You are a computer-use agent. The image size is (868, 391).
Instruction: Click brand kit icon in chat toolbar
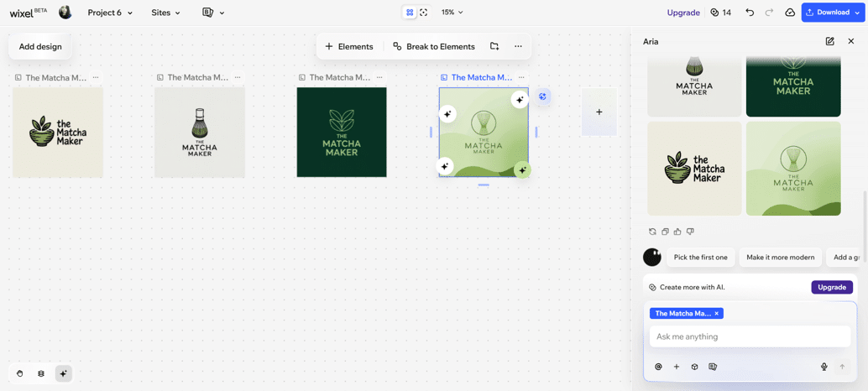click(713, 367)
